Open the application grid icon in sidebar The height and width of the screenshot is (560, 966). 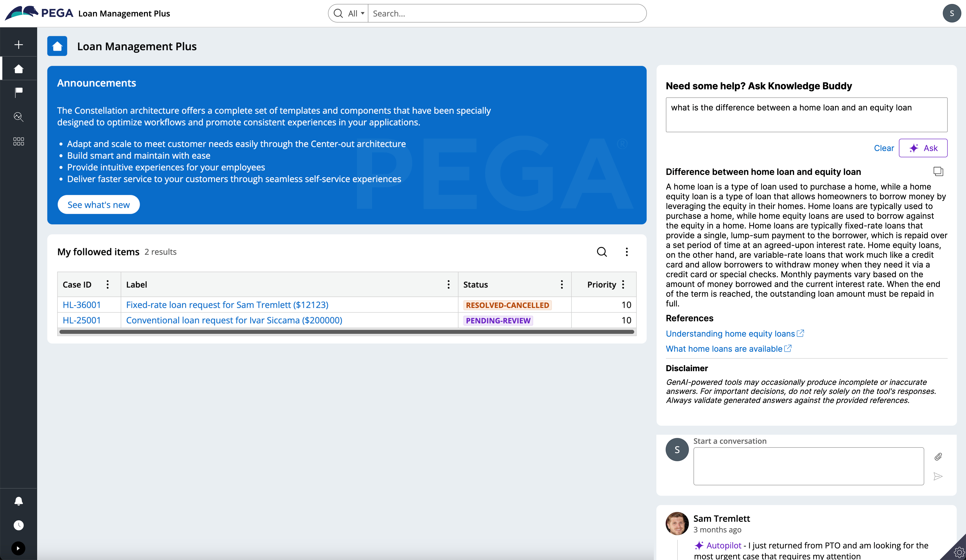pyautogui.click(x=18, y=141)
